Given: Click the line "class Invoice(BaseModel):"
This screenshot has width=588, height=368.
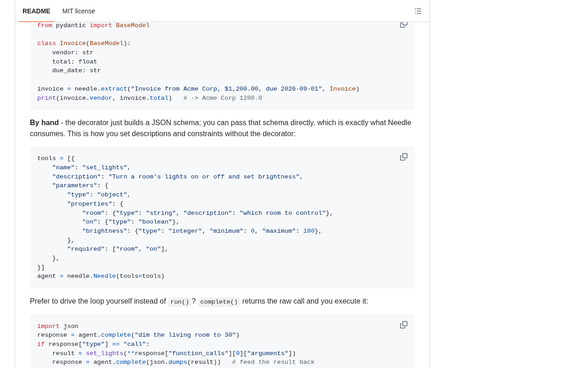Looking at the screenshot, I should click(x=84, y=44).
